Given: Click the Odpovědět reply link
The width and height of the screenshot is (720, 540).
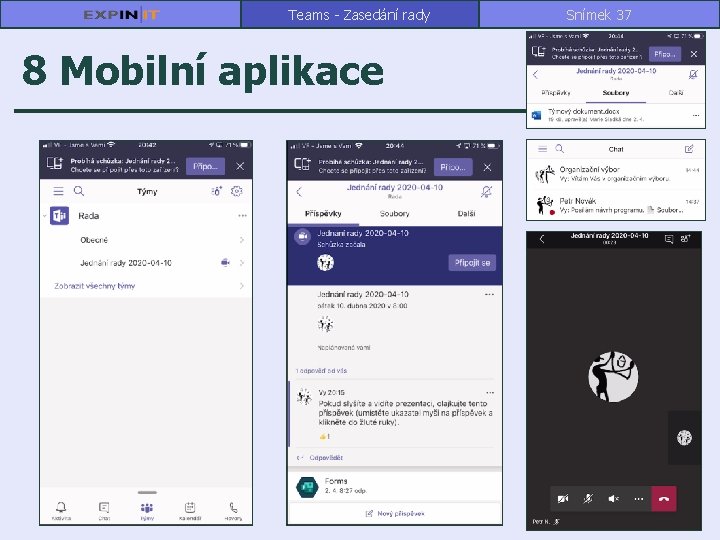Looking at the screenshot, I should [326, 458].
